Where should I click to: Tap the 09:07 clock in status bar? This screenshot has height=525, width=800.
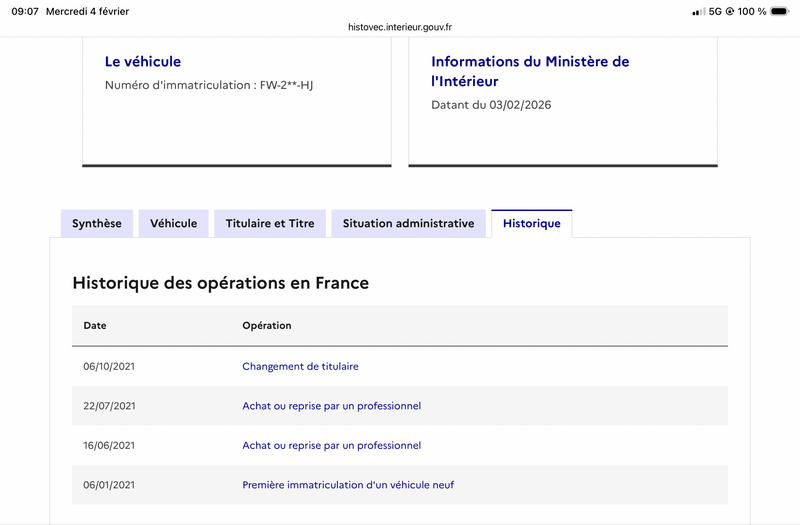click(x=25, y=12)
